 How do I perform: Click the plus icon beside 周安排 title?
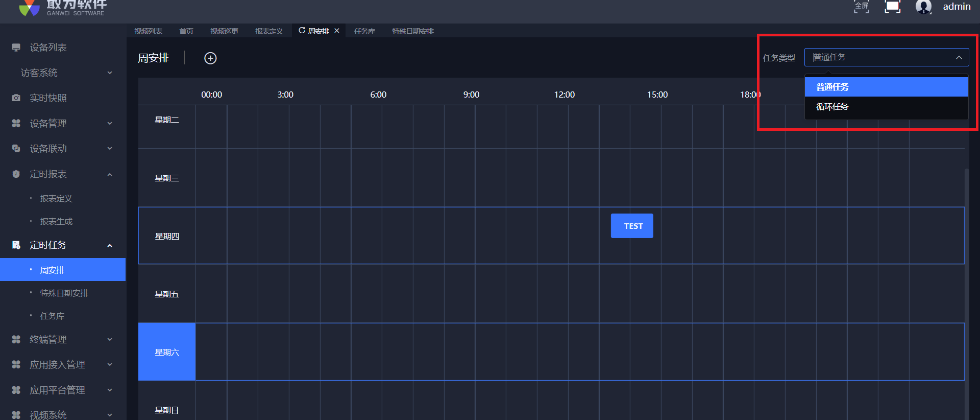click(210, 58)
